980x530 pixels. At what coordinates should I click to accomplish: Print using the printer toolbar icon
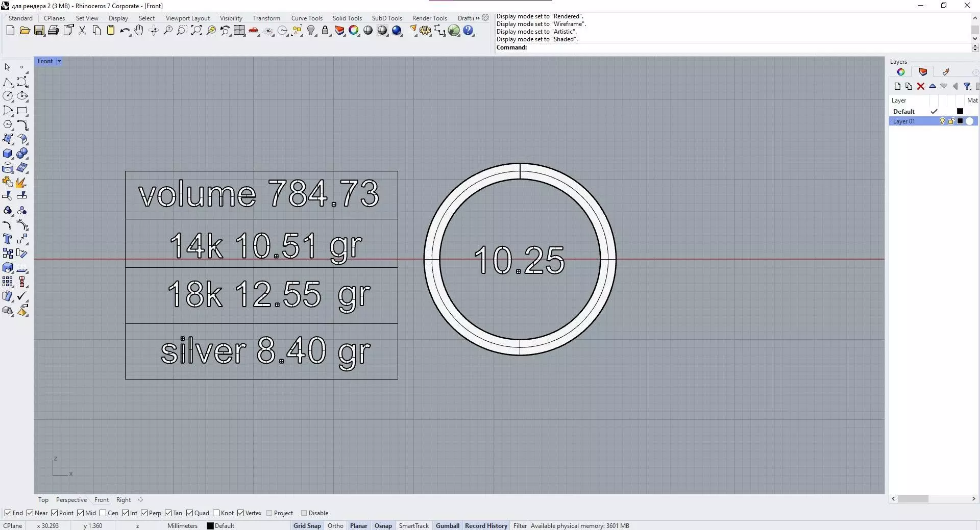coord(53,31)
